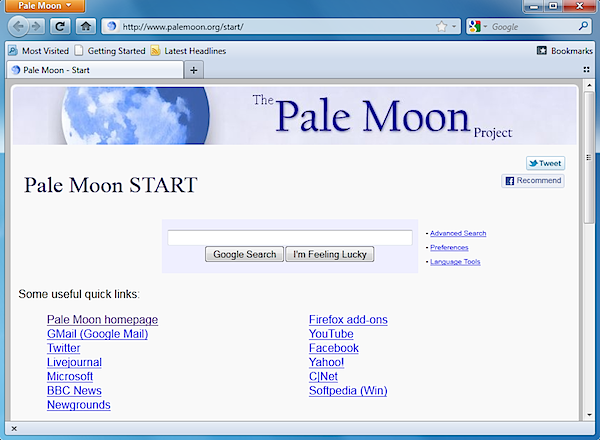Reload the current page
Viewport: 600px width, 440px height.
60,26
